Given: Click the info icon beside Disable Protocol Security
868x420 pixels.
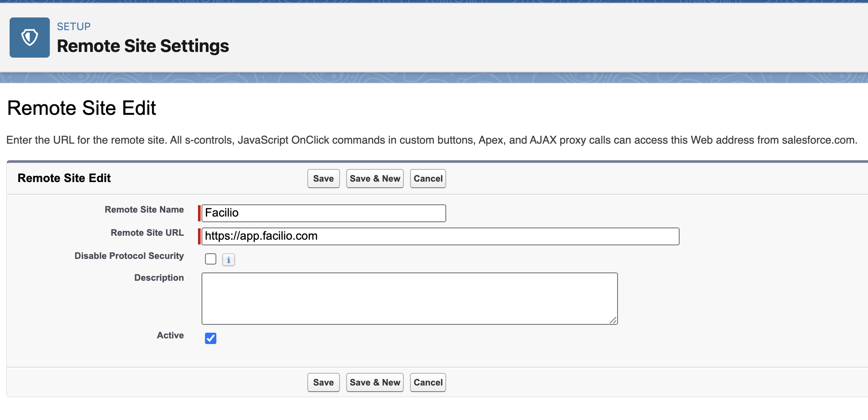Looking at the screenshot, I should (228, 260).
